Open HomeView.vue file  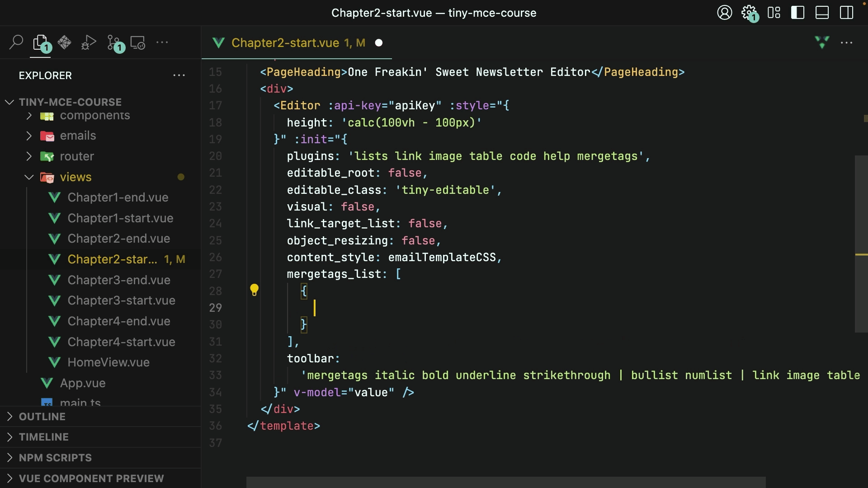pos(108,362)
